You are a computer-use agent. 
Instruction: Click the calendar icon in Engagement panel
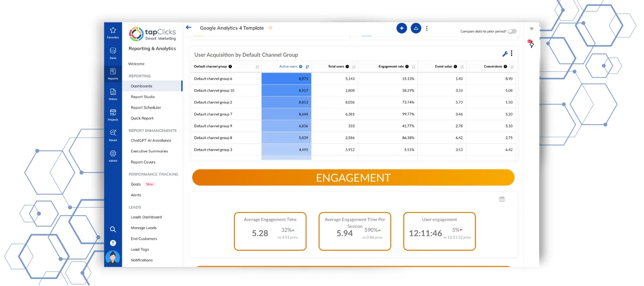point(502,199)
